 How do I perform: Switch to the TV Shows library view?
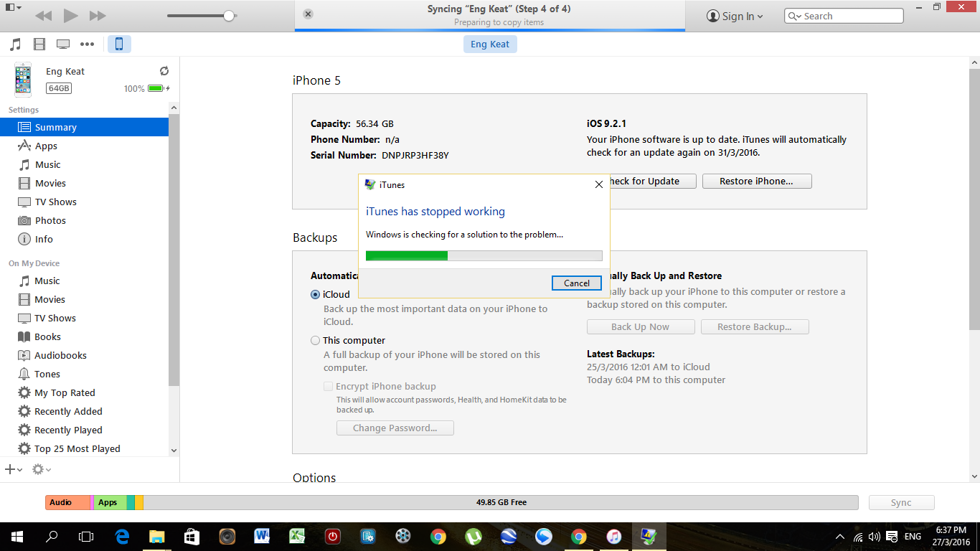(63, 44)
